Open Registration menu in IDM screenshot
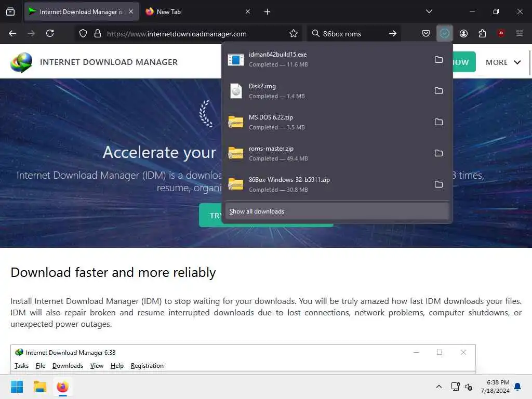 pyautogui.click(x=147, y=365)
